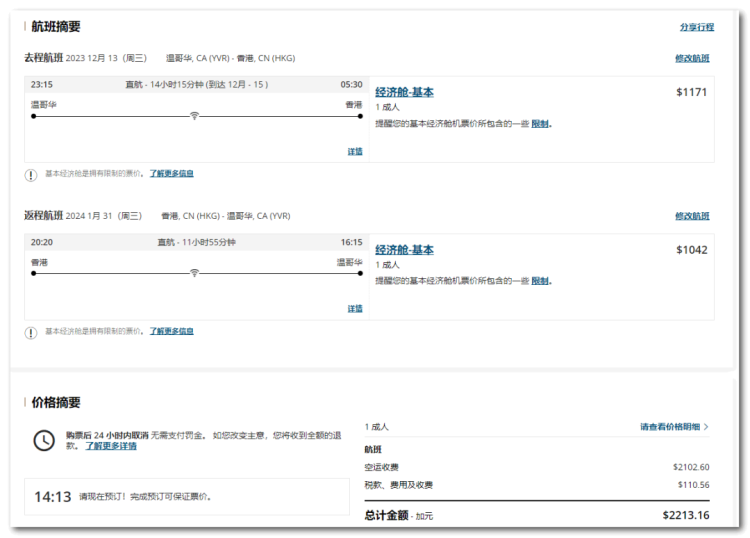This screenshot has height=538, width=750.
Task: Click outbound basic economy warning icon
Action: 31,174
